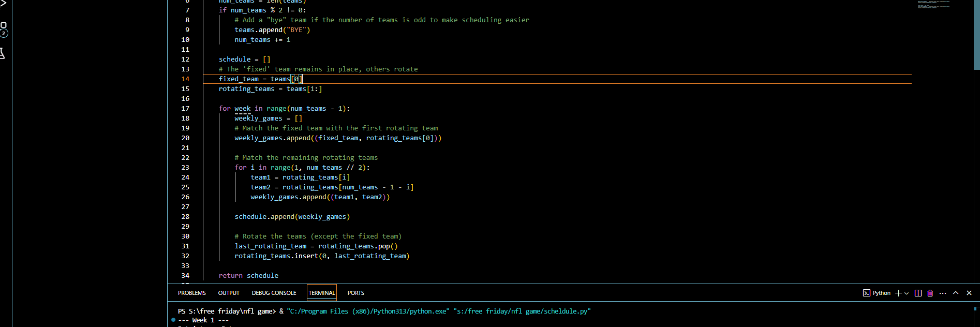Select the Python shell icon in terminal panel

click(x=867, y=293)
